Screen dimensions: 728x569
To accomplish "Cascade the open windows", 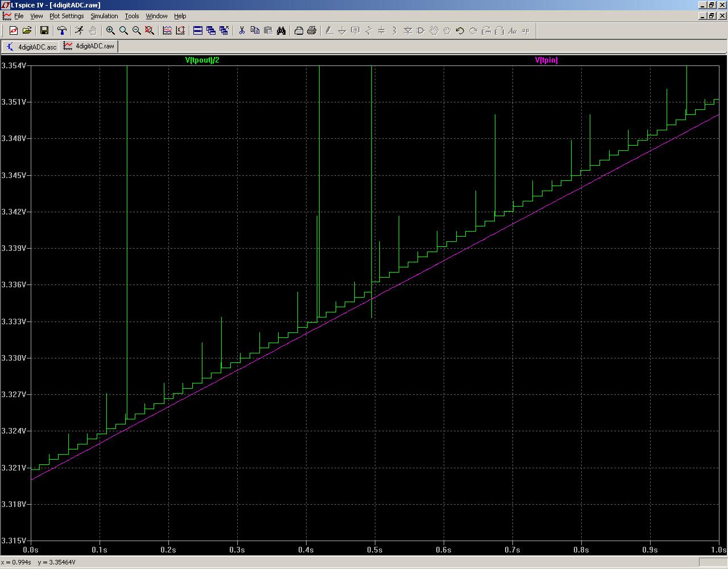I will [211, 31].
